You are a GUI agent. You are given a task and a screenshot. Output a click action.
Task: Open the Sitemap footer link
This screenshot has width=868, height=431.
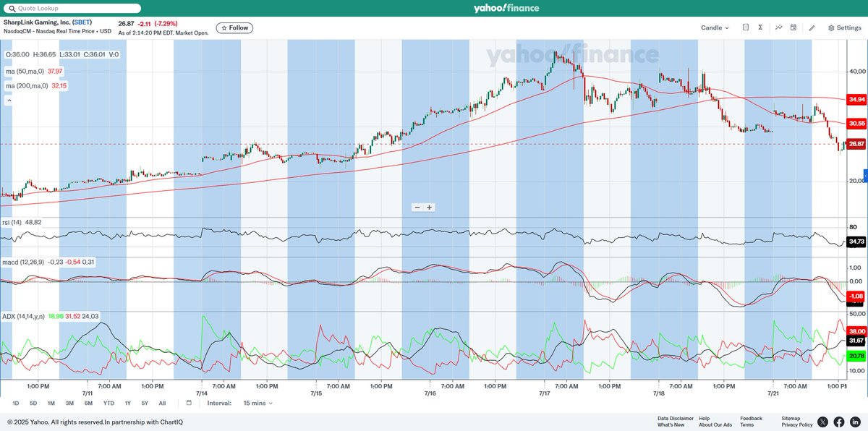791,418
